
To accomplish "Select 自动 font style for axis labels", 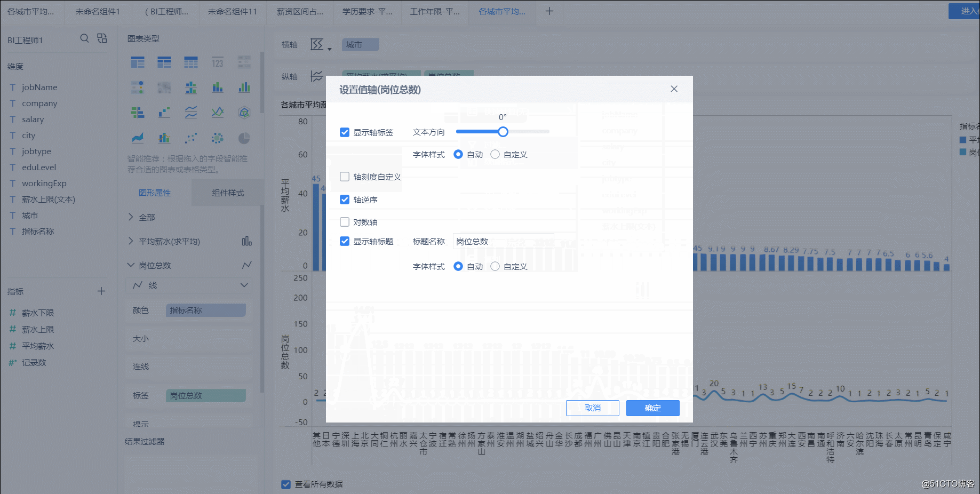I will [458, 154].
